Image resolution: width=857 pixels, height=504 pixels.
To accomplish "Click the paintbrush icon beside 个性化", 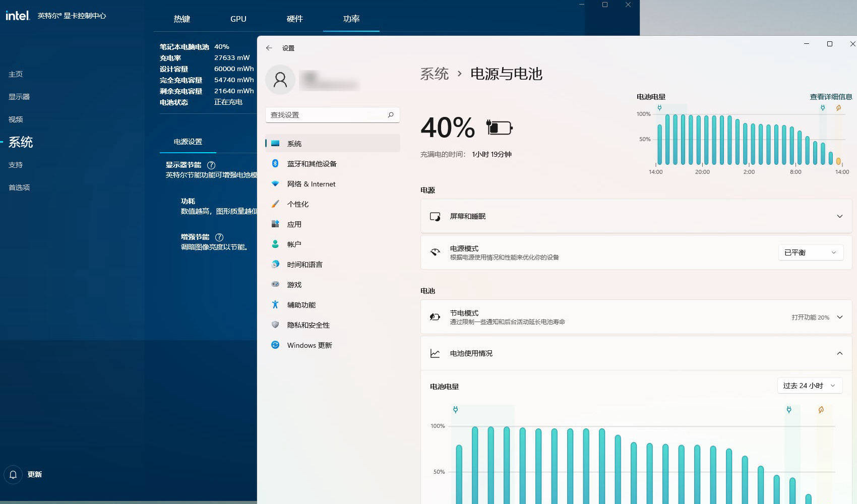I will (x=275, y=204).
